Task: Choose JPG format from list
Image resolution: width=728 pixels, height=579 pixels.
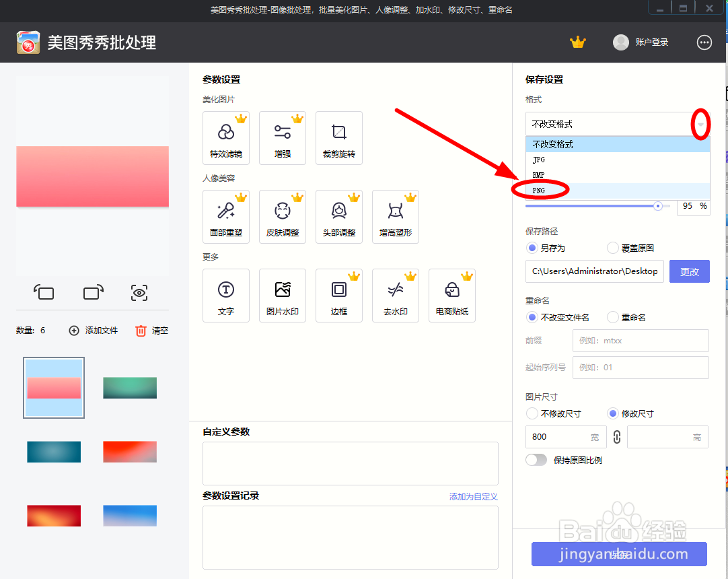Action: 618,160
